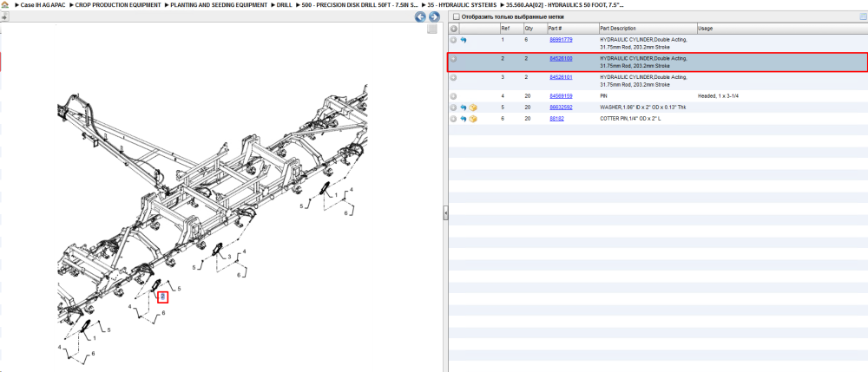Sort by the Usage column header

pos(782,29)
